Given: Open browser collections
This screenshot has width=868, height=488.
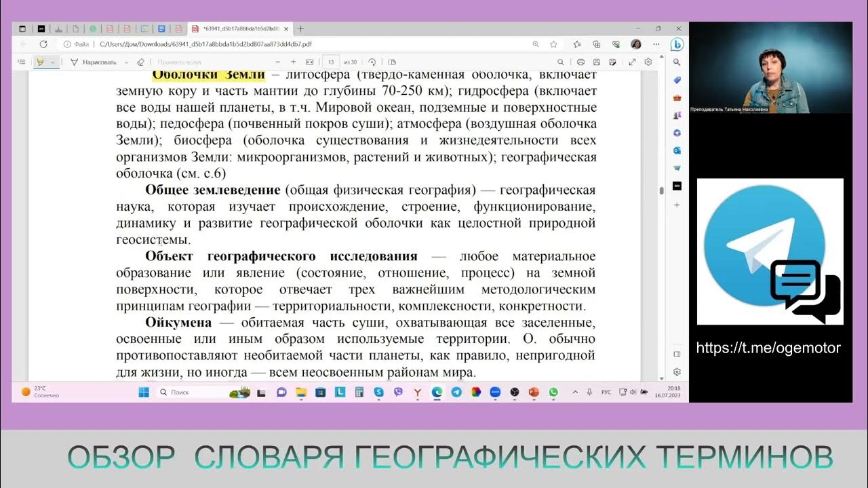Looking at the screenshot, I should [x=597, y=44].
